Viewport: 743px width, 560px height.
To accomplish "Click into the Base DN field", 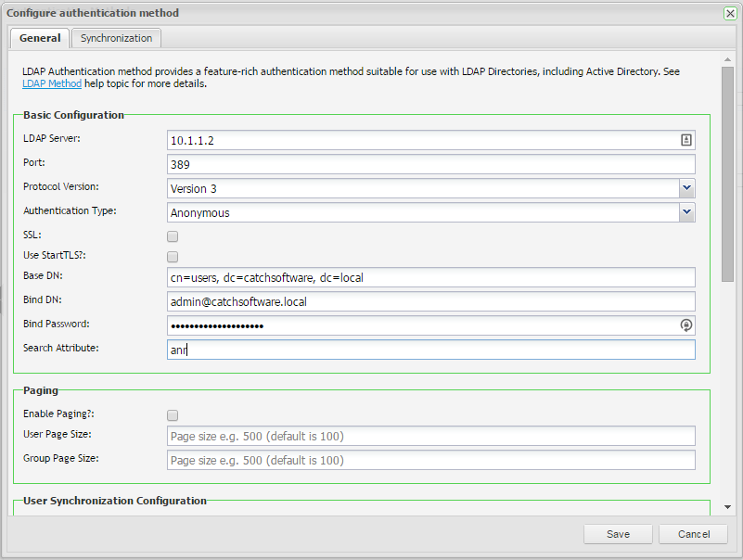I will coord(431,277).
